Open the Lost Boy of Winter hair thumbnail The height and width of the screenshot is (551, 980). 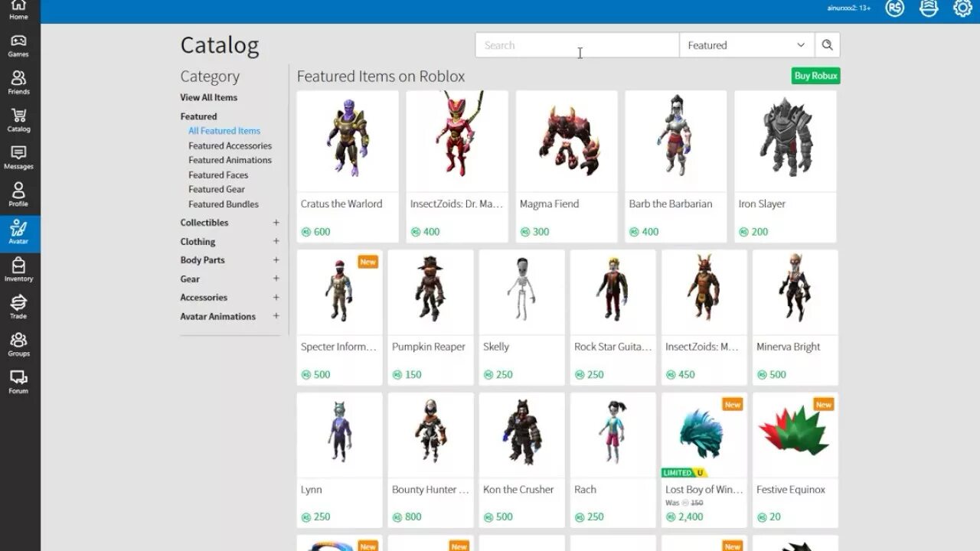click(x=704, y=435)
